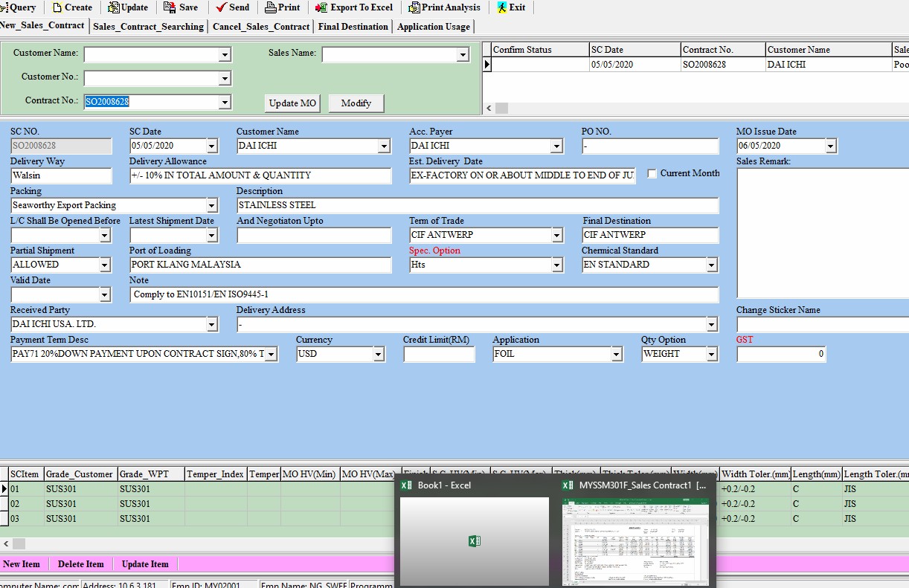Click the Delete Item button

click(81, 564)
